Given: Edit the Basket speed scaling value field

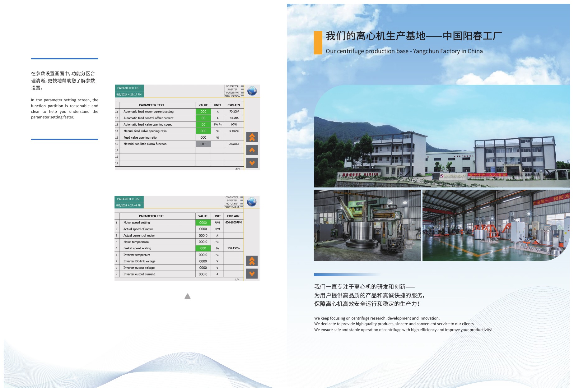Looking at the screenshot, I should tap(203, 248).
